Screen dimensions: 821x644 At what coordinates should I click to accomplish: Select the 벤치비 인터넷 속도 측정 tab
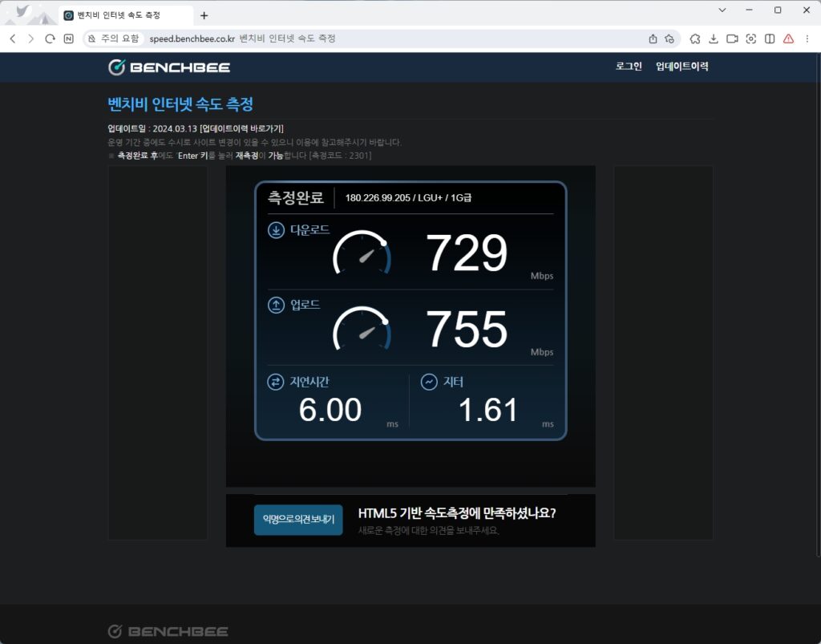point(125,15)
